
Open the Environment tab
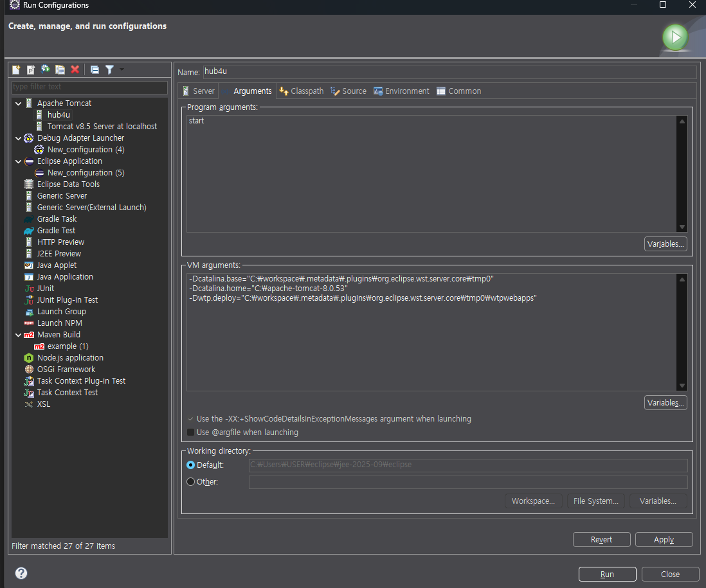tap(402, 91)
